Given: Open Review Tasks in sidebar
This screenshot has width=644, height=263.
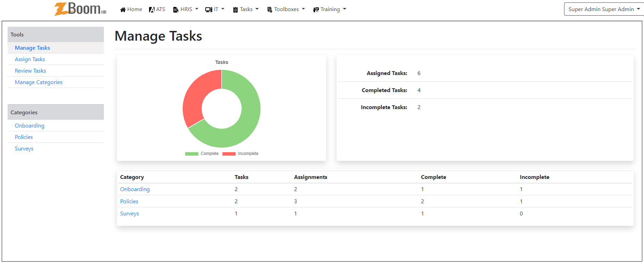Looking at the screenshot, I should (30, 71).
